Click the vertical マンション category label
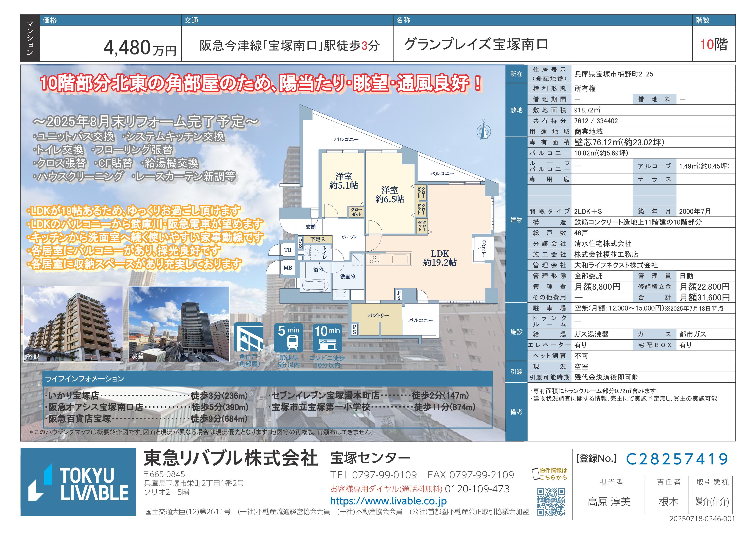Screen dimensions: 756x534 click(30, 38)
